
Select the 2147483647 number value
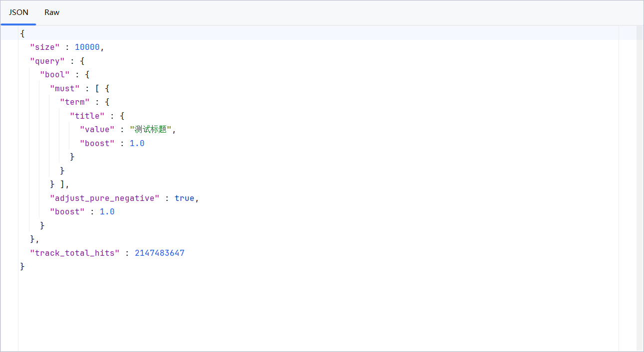(x=160, y=253)
